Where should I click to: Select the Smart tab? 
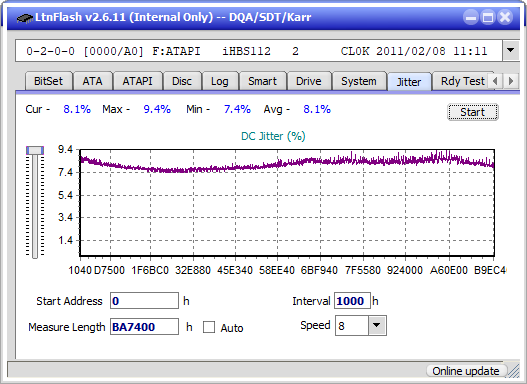coord(262,81)
